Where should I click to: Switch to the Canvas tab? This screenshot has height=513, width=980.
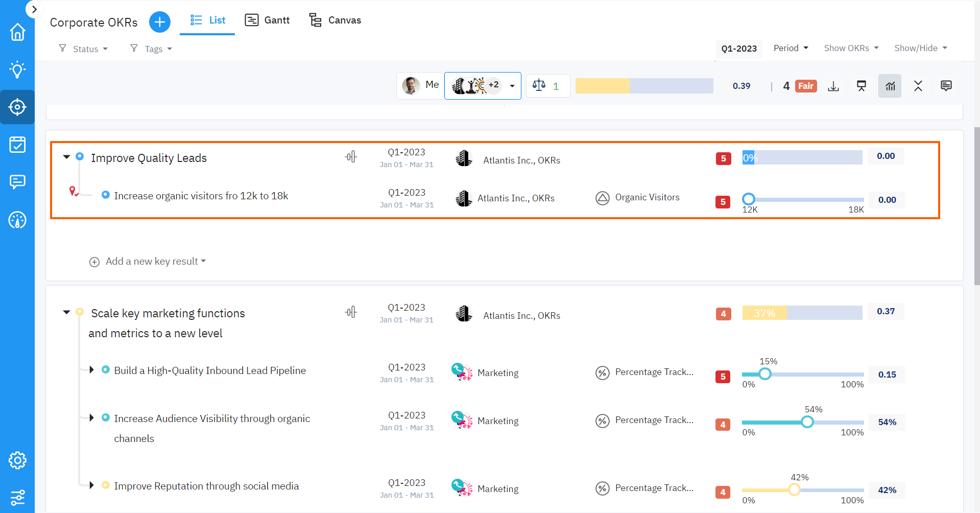[335, 20]
